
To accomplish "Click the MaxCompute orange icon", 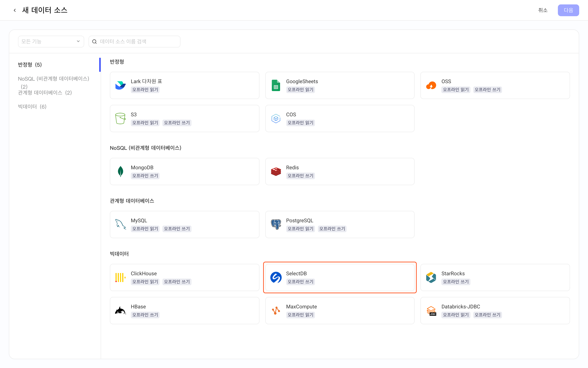I will click(x=276, y=311).
